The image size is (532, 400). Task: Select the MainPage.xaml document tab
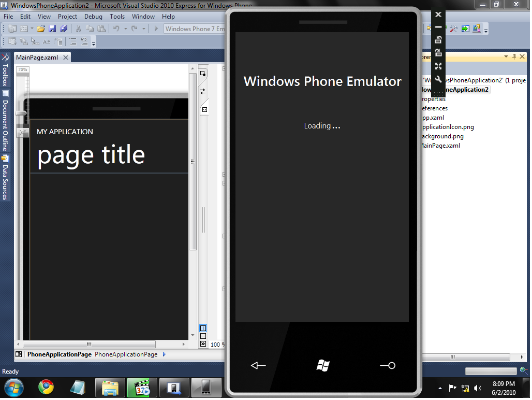38,58
